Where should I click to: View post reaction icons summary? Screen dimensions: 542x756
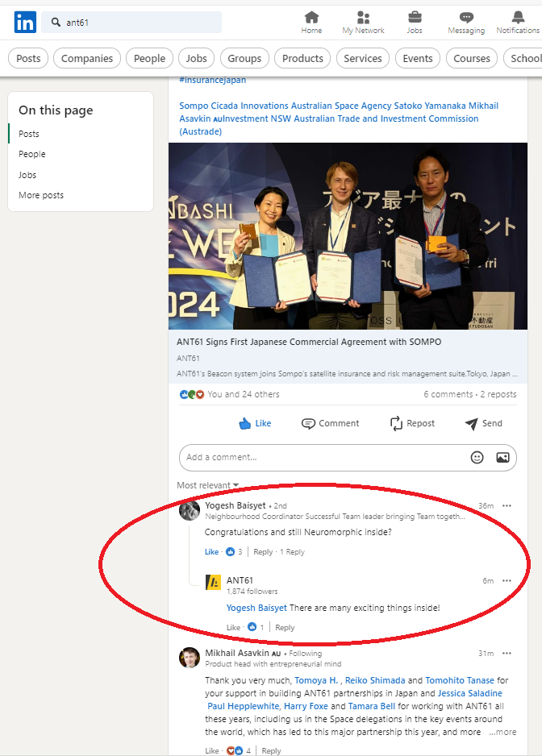coord(192,394)
